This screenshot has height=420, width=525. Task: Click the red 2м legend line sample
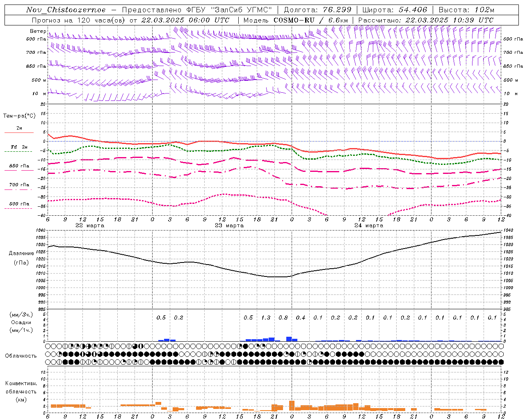tap(19, 132)
